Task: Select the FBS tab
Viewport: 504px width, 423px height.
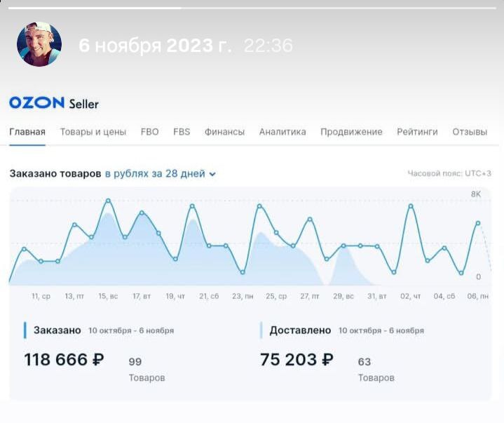Action: pos(182,132)
